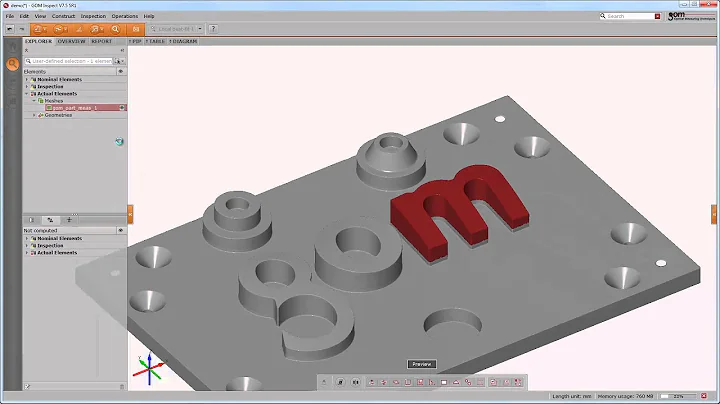Click the globe icon in explorer panel

point(119,141)
